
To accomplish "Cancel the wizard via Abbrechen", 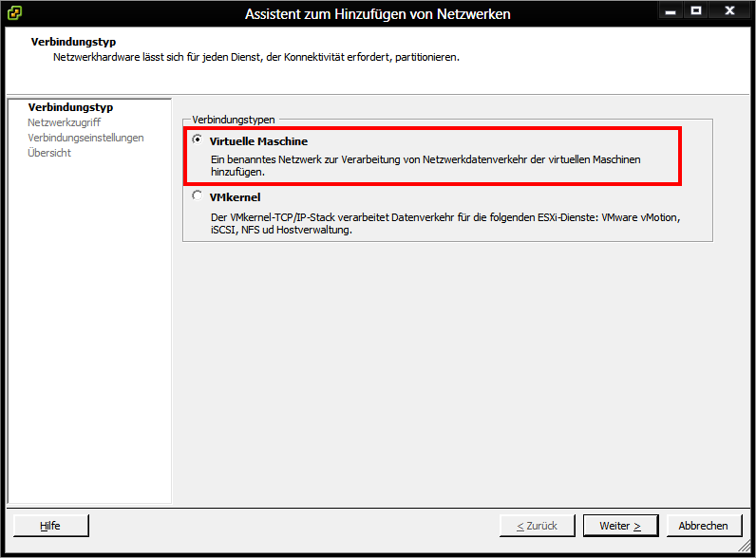I will (x=704, y=526).
